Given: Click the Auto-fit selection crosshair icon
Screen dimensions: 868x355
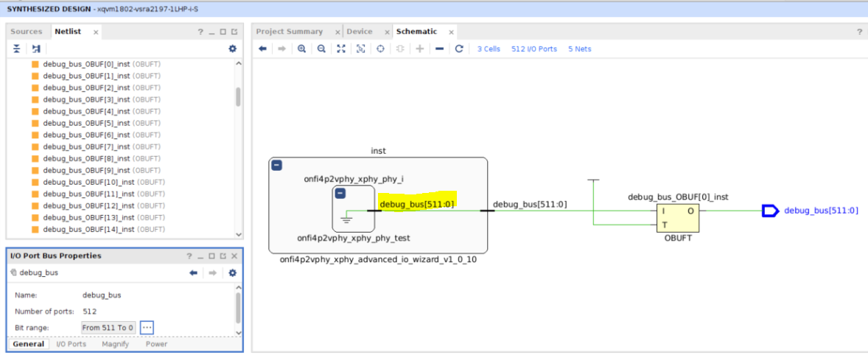Looking at the screenshot, I should (380, 49).
